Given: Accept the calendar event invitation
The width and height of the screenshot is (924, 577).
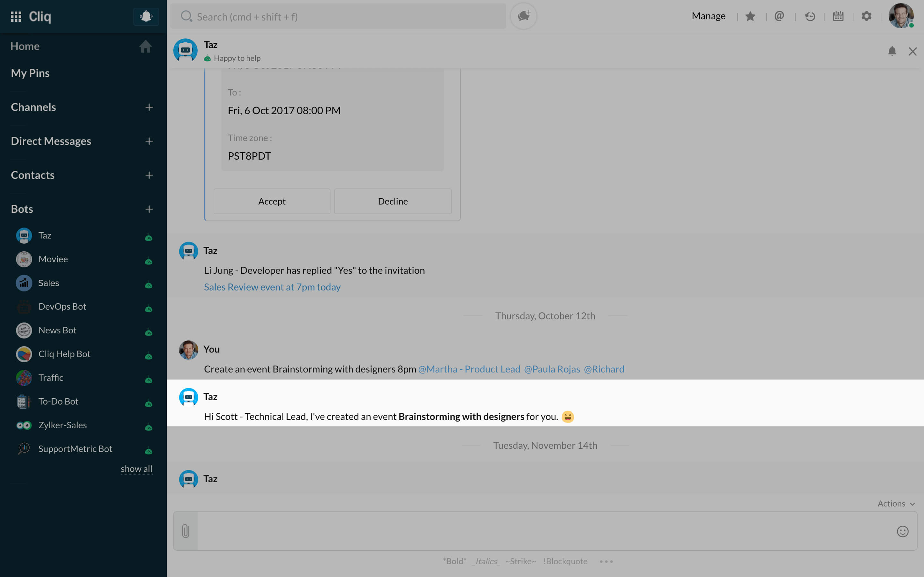Looking at the screenshot, I should coord(271,201).
